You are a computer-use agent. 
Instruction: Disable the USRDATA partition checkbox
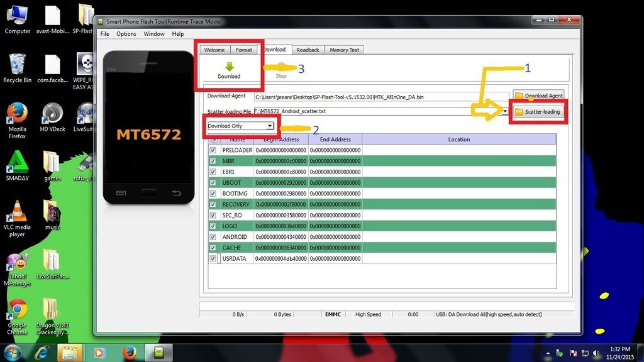[x=213, y=258]
